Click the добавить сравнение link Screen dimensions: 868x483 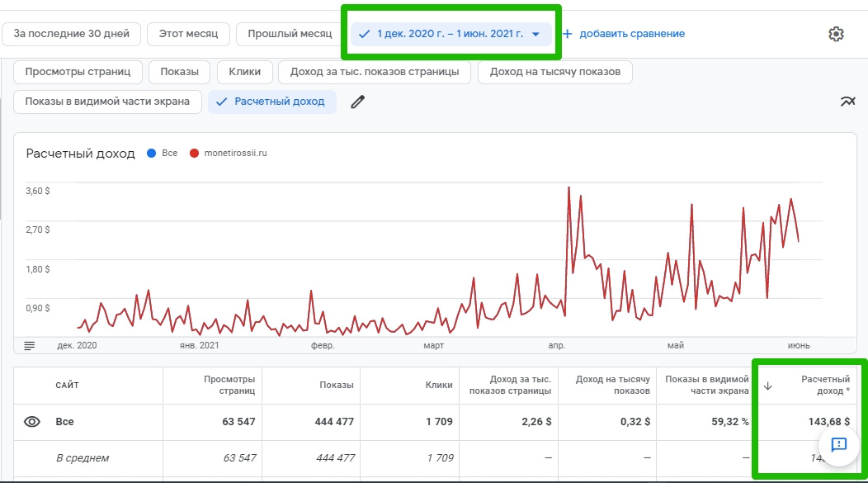(631, 34)
